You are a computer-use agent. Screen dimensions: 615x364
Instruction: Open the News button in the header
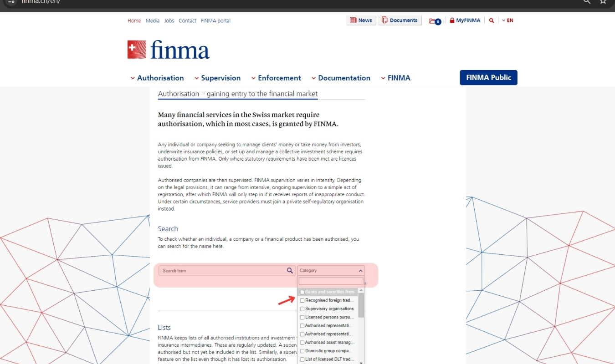click(x=361, y=20)
